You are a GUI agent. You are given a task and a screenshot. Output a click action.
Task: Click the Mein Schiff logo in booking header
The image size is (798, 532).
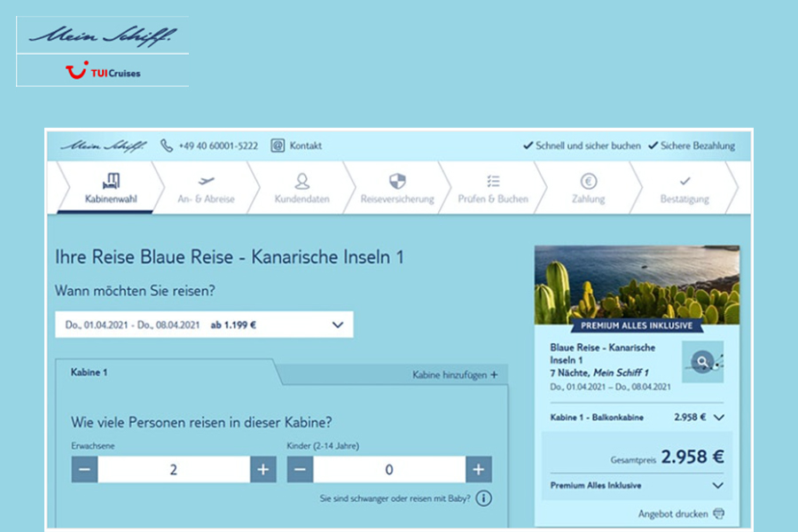point(104,146)
